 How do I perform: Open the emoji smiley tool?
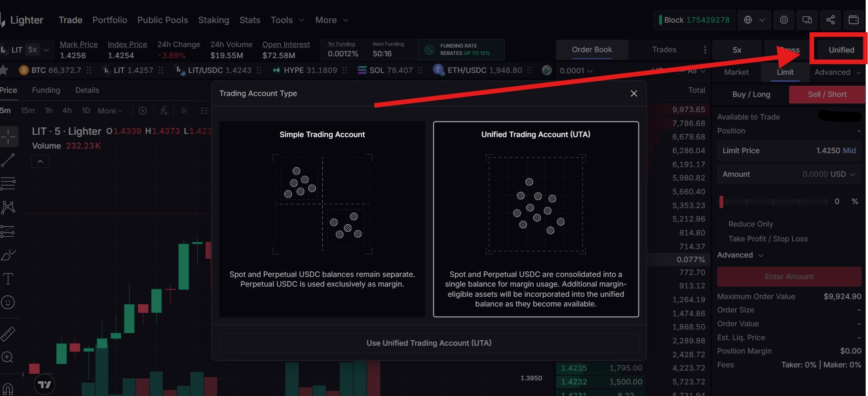pos(8,302)
